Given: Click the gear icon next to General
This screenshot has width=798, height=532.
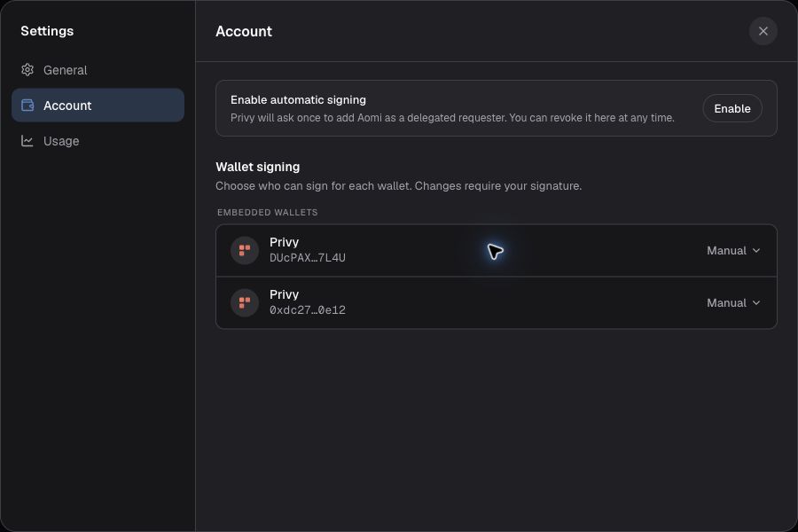Looking at the screenshot, I should (x=27, y=70).
